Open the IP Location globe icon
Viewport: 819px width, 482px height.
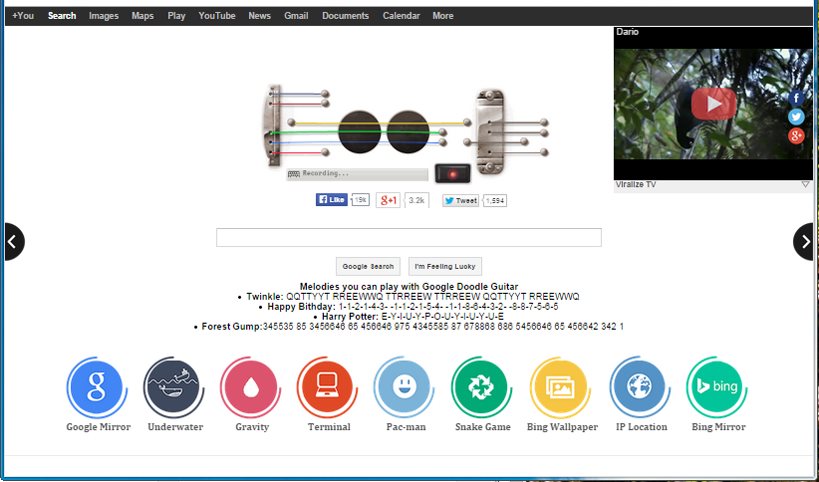(x=640, y=387)
